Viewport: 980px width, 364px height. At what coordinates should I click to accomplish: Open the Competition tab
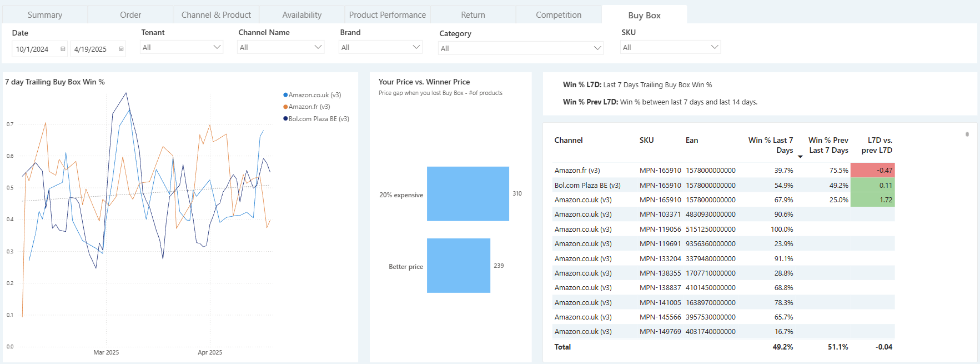[559, 15]
